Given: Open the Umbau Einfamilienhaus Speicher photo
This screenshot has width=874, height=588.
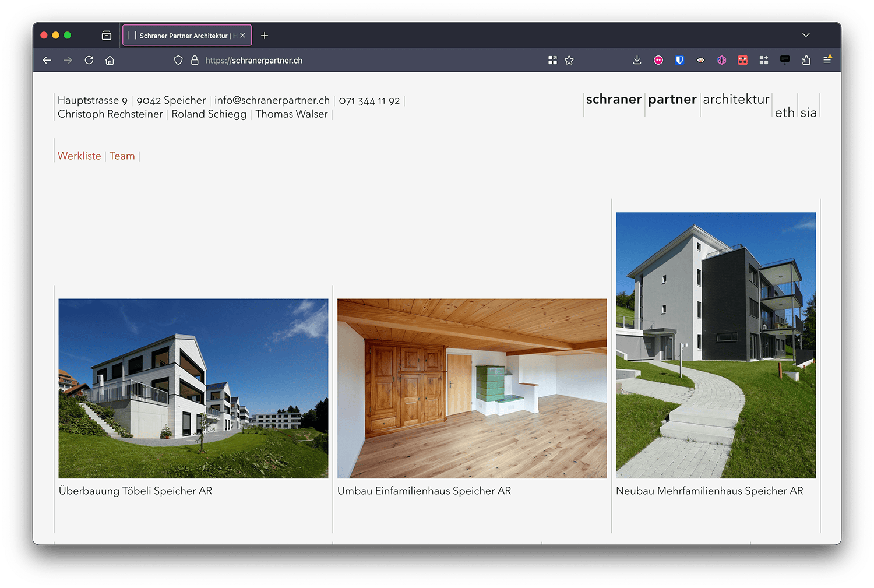Looking at the screenshot, I should point(471,388).
